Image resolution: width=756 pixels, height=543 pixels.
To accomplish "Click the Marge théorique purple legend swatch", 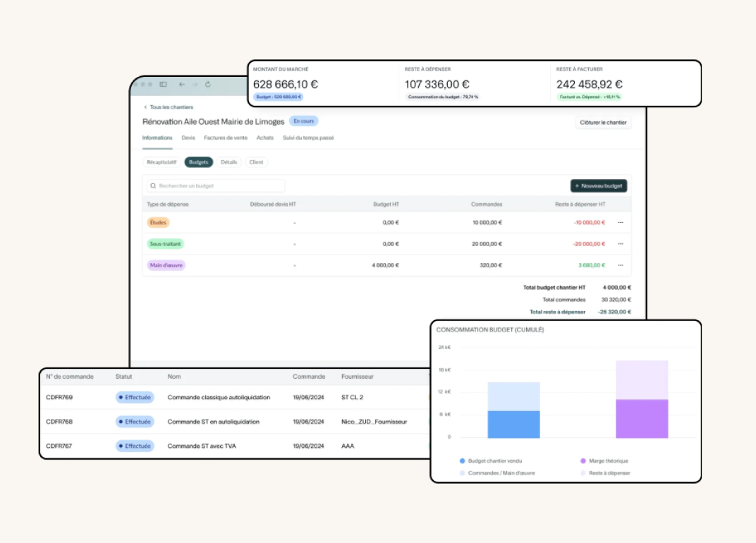I will tap(583, 460).
